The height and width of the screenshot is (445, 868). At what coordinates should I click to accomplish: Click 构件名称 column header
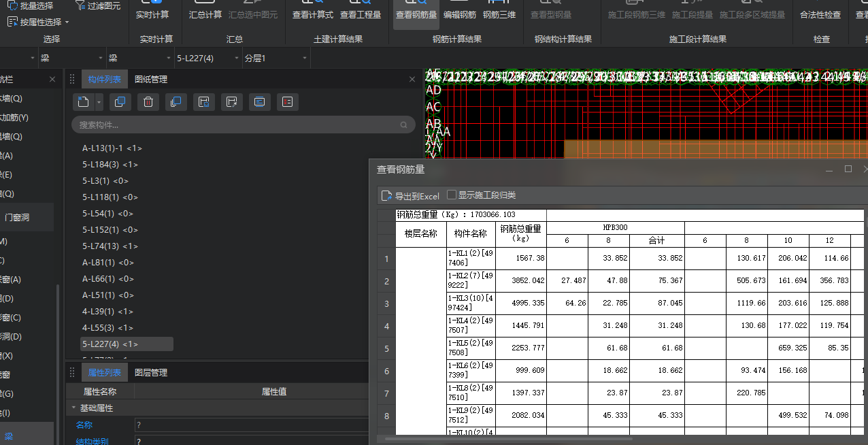[471, 233]
